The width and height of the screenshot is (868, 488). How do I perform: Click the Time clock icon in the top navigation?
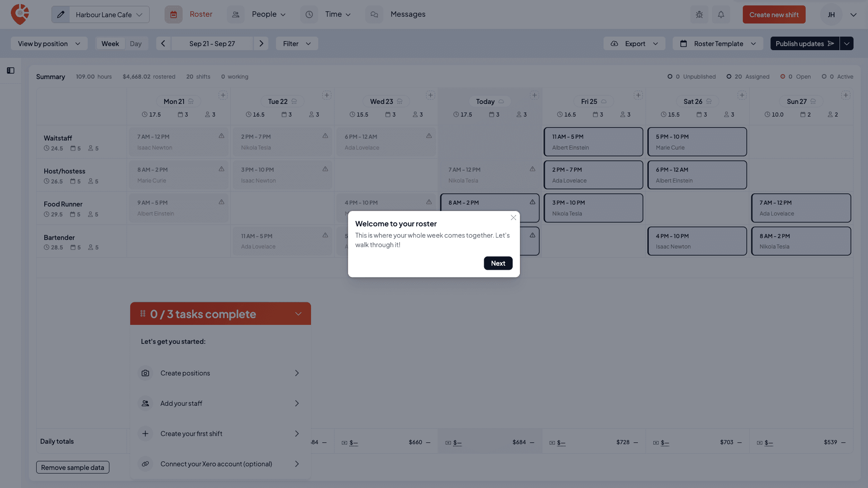(x=309, y=14)
